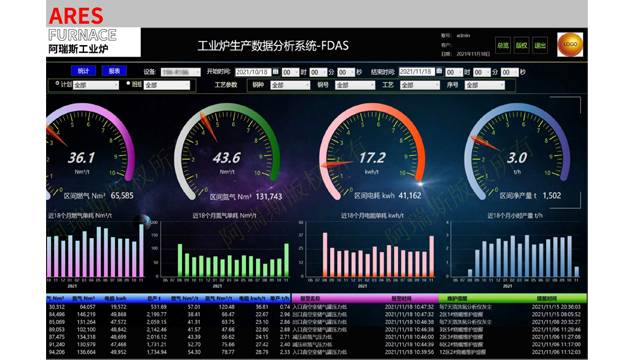Image resolution: width=640 pixels, height=360 pixels.
Task: Click the end date field 2021/11/18
Action: pos(417,71)
